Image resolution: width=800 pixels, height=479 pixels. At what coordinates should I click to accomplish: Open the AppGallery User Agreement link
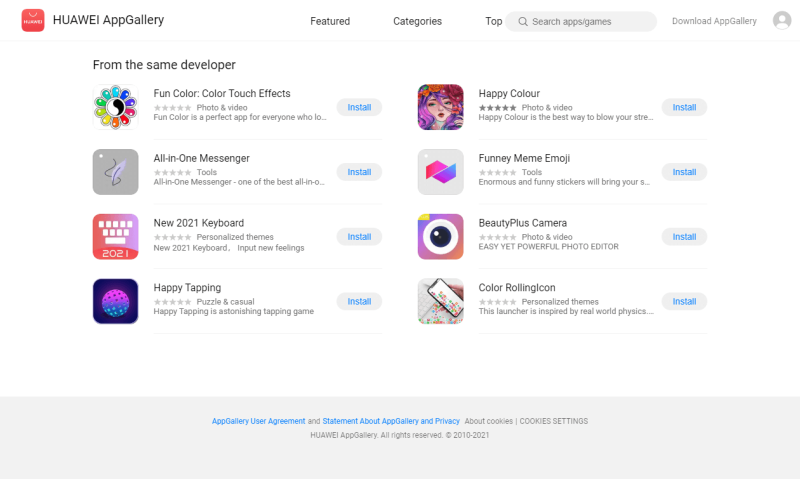tap(258, 421)
